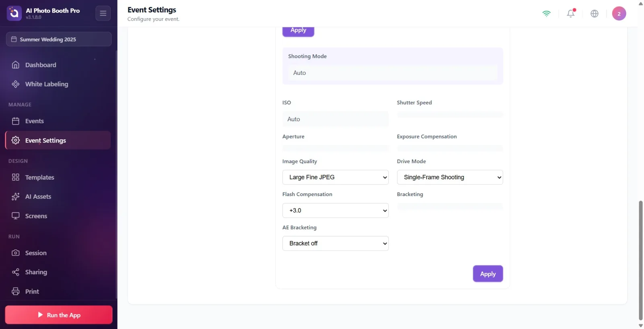644x329 pixels.
Task: Go to Screens page
Action: [x=58, y=216]
